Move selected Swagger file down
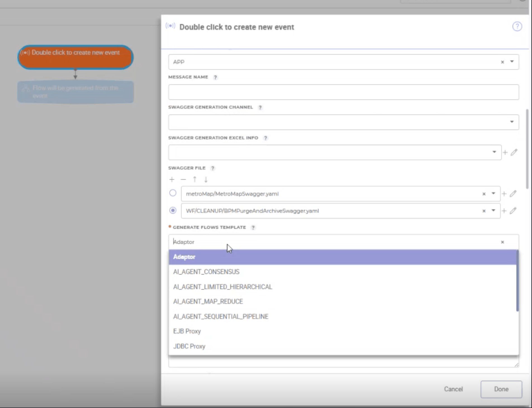This screenshot has height=408, width=532. click(206, 179)
